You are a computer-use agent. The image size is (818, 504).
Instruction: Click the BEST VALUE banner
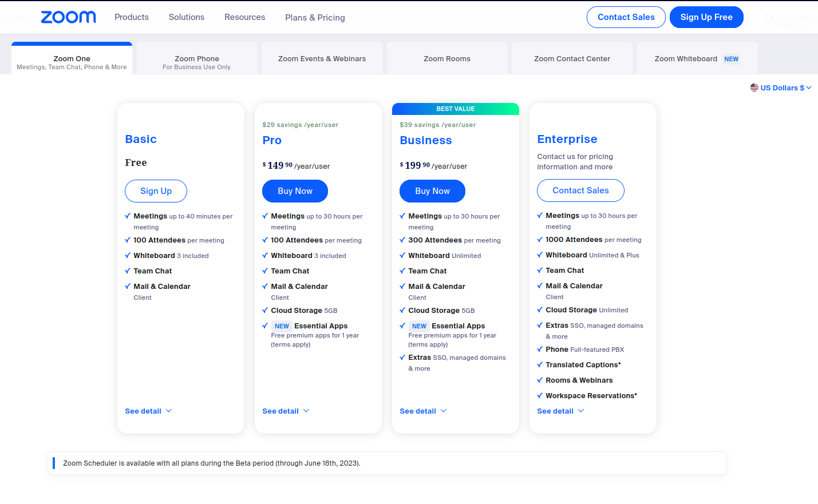456,109
